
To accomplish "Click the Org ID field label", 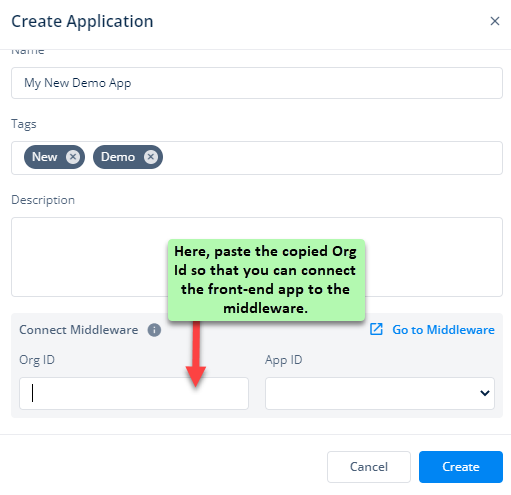I will (37, 360).
